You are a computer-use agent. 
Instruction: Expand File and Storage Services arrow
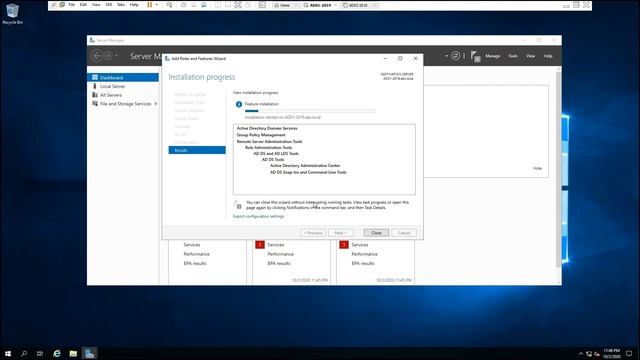pyautogui.click(x=156, y=104)
